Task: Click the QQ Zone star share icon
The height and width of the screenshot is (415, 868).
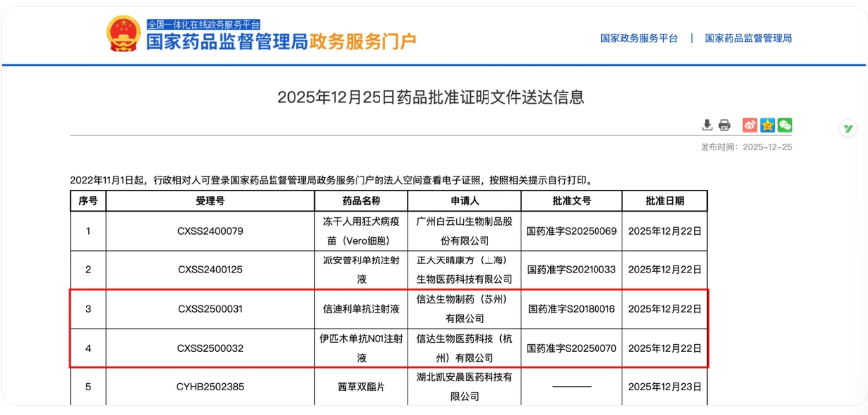Action: 767,125
